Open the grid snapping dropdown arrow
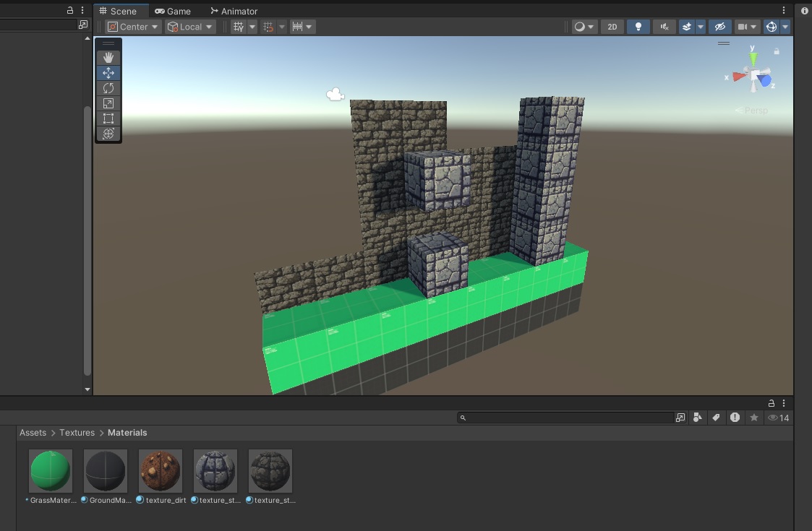The height and width of the screenshot is (531, 812). click(x=282, y=27)
